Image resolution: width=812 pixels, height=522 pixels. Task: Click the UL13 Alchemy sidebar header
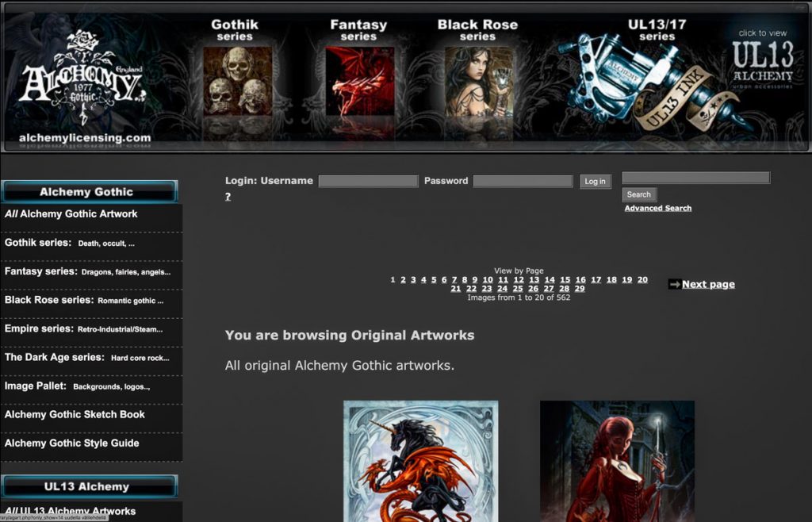pos(89,487)
